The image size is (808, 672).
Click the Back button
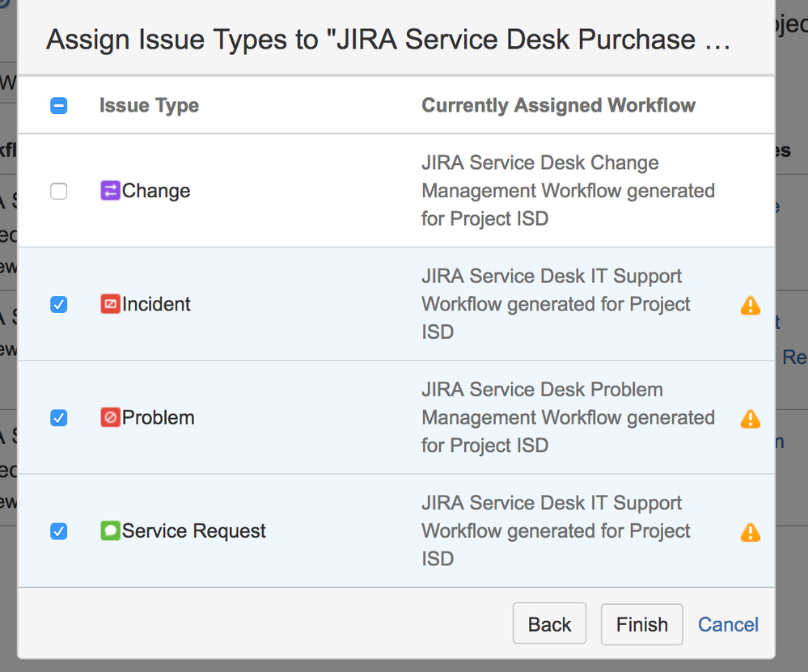tap(549, 624)
